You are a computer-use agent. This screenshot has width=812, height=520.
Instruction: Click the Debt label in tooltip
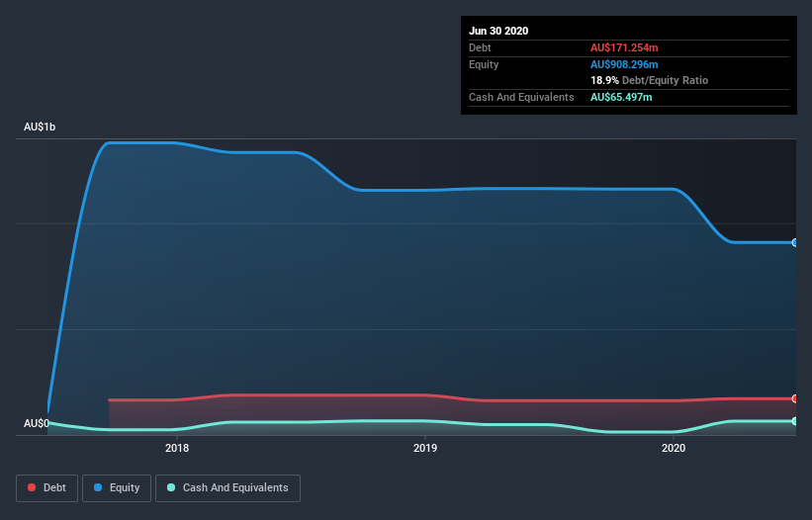(x=480, y=47)
